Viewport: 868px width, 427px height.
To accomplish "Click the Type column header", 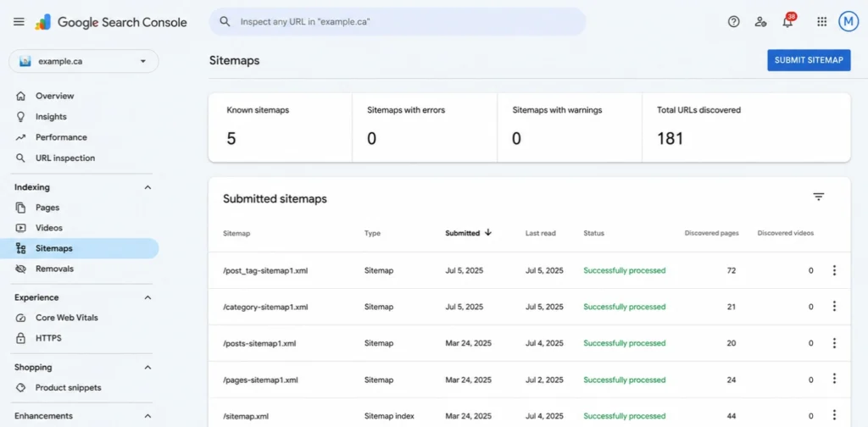I will click(373, 234).
